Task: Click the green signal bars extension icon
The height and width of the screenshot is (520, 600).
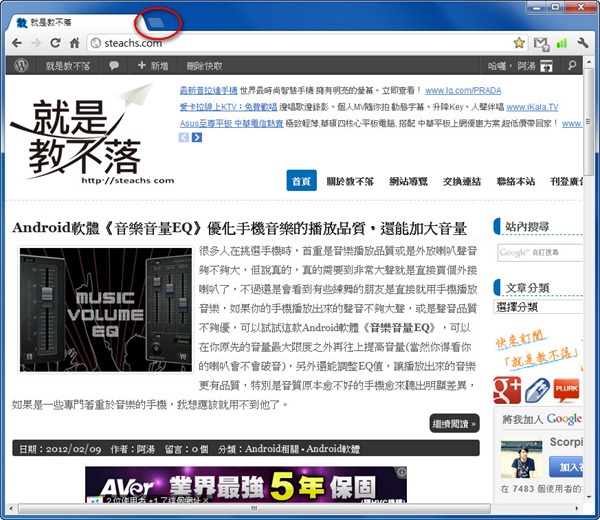Action: click(562, 43)
